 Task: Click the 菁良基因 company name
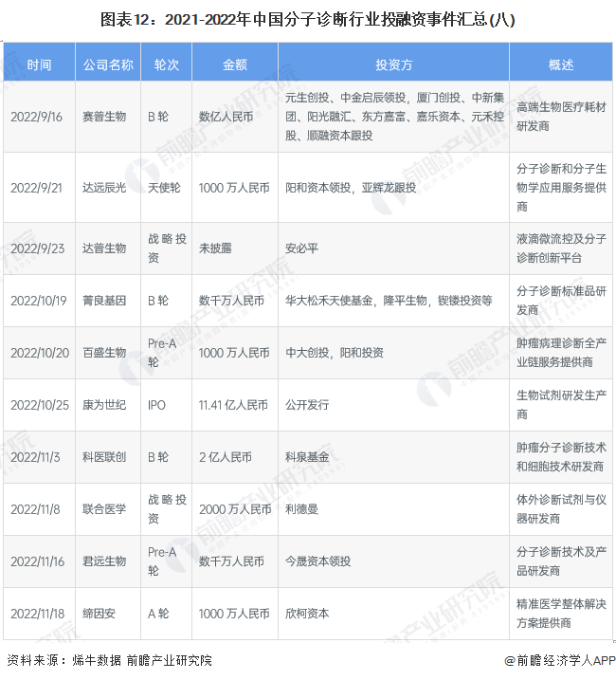(x=104, y=301)
